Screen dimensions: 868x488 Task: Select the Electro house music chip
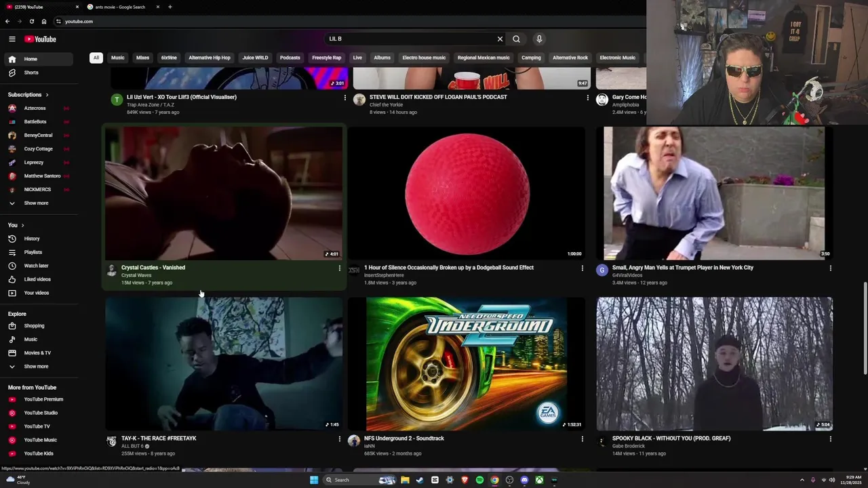(x=424, y=58)
